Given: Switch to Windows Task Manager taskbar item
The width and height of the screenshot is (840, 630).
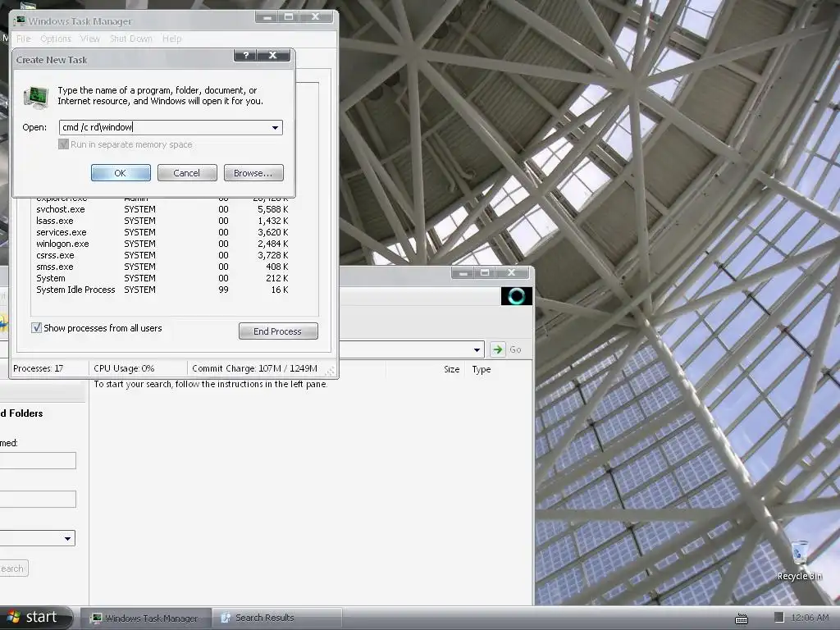Looking at the screenshot, I should pyautogui.click(x=146, y=619).
